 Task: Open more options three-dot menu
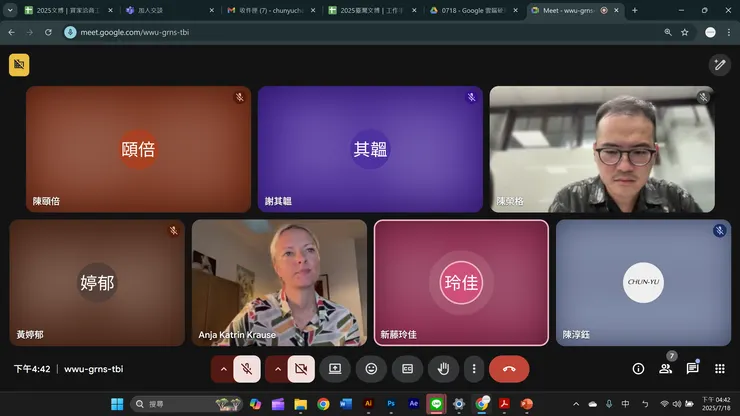pyautogui.click(x=474, y=369)
